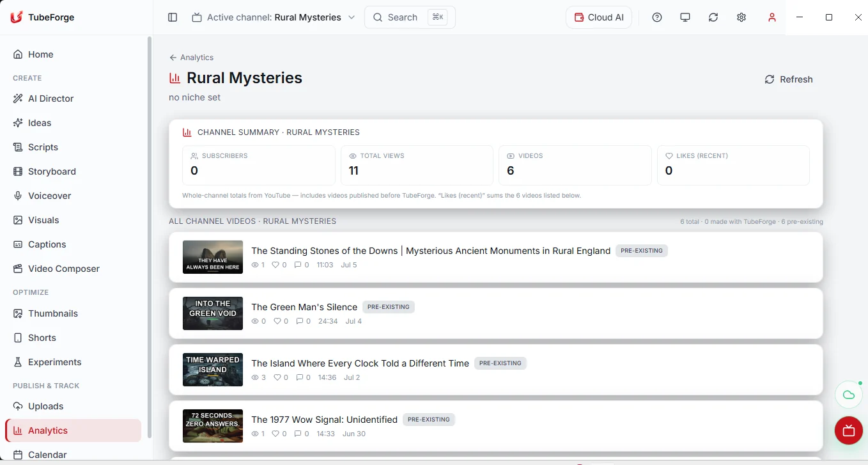Open Cloud AI selector
The image size is (868, 465).
point(599,17)
